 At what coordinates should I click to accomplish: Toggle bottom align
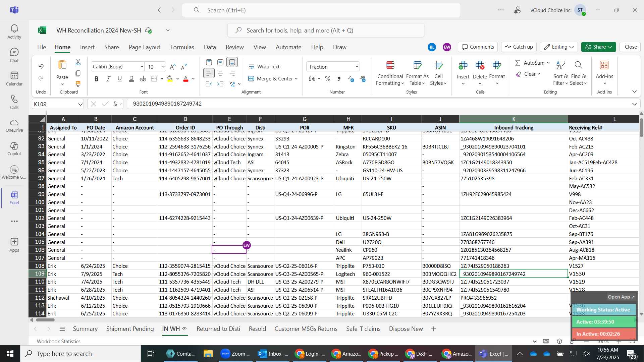tap(232, 62)
